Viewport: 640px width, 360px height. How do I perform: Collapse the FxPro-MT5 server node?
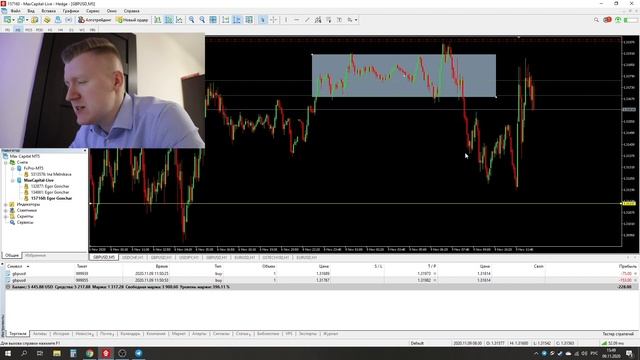point(13,168)
